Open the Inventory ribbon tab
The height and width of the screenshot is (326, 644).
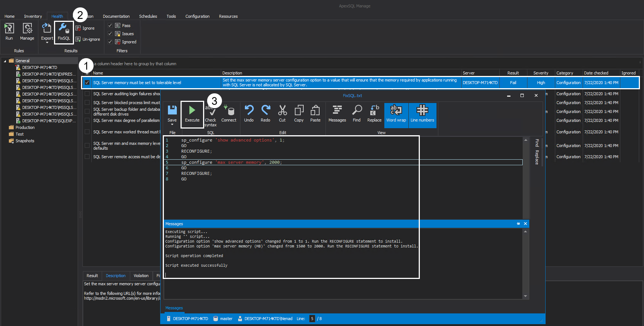(x=33, y=16)
